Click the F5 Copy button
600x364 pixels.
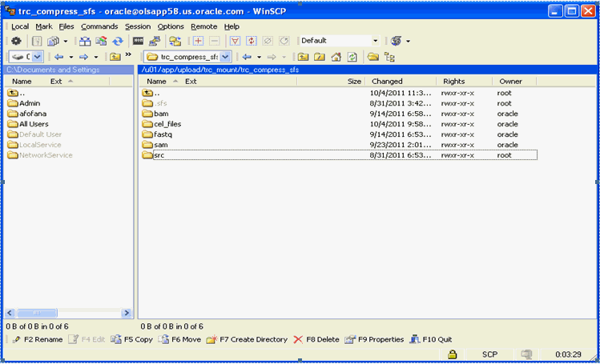click(131, 339)
